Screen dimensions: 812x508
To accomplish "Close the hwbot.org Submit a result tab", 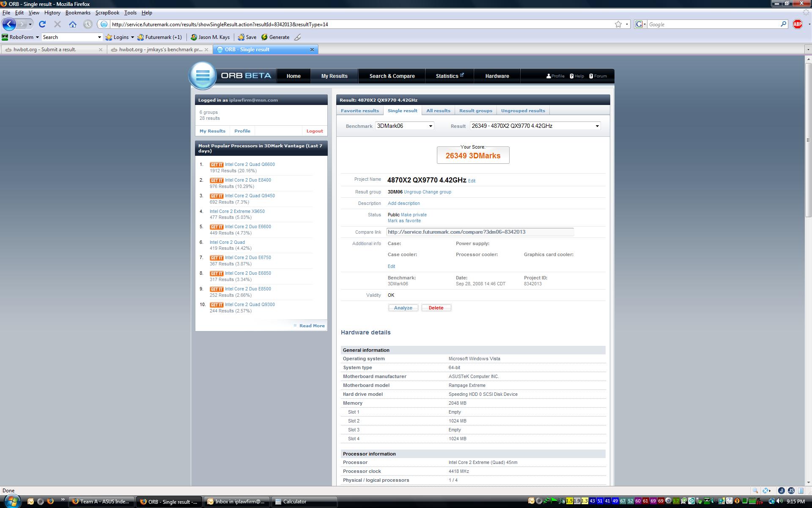I will pyautogui.click(x=100, y=50).
